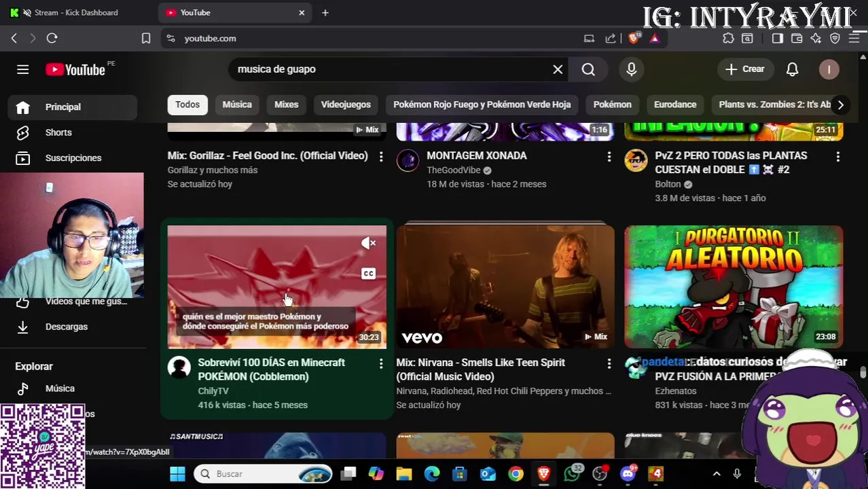Open options menu for the Nirvana mix
Image resolution: width=868 pixels, height=489 pixels.
(x=609, y=364)
